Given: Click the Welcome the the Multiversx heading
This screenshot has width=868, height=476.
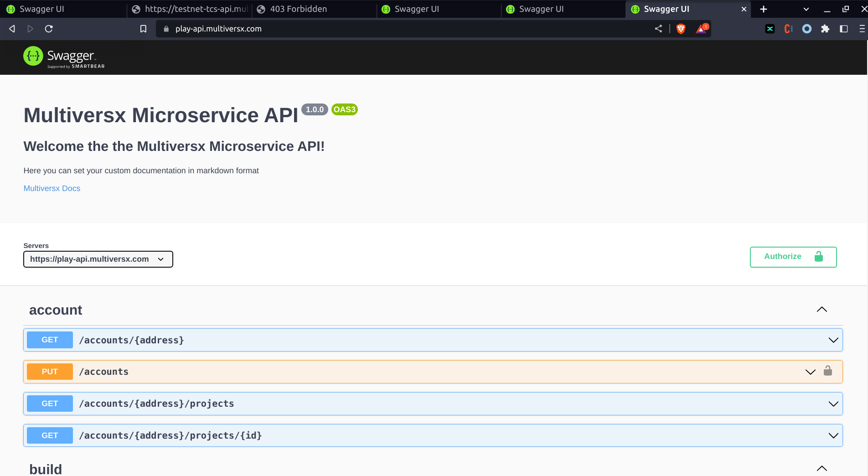Looking at the screenshot, I should (174, 146).
